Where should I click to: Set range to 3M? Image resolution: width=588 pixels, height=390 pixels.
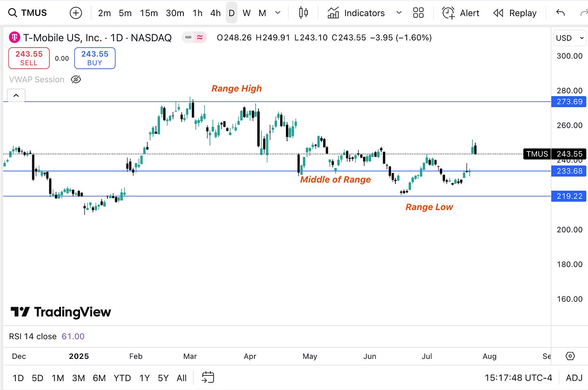pyautogui.click(x=78, y=378)
